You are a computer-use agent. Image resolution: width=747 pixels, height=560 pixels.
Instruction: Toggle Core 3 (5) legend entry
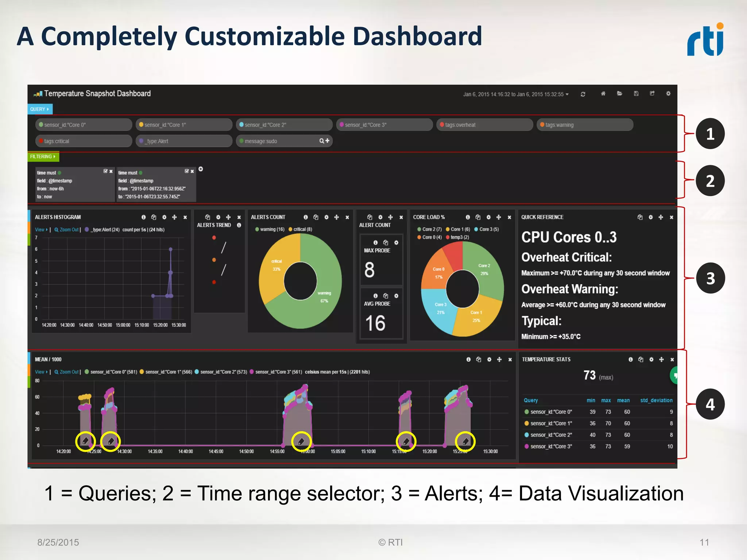[486, 229]
